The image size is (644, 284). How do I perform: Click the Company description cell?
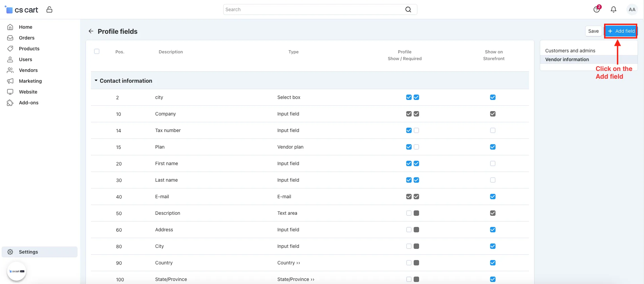(x=165, y=114)
